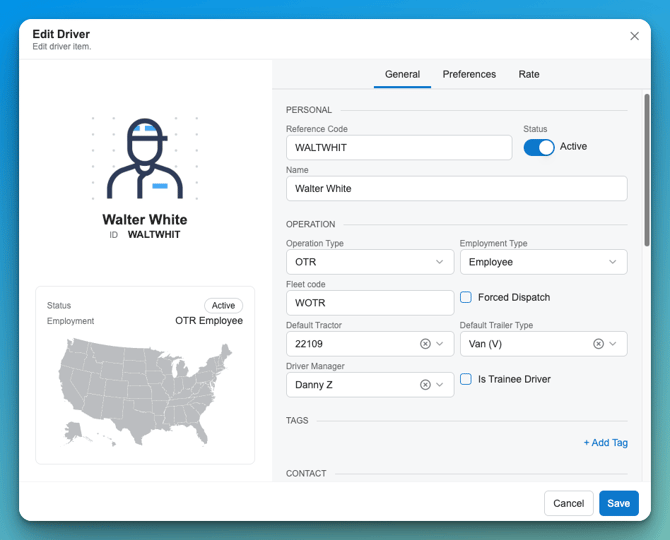Open the Operation Type dropdown
This screenshot has width=670, height=540.
(370, 262)
